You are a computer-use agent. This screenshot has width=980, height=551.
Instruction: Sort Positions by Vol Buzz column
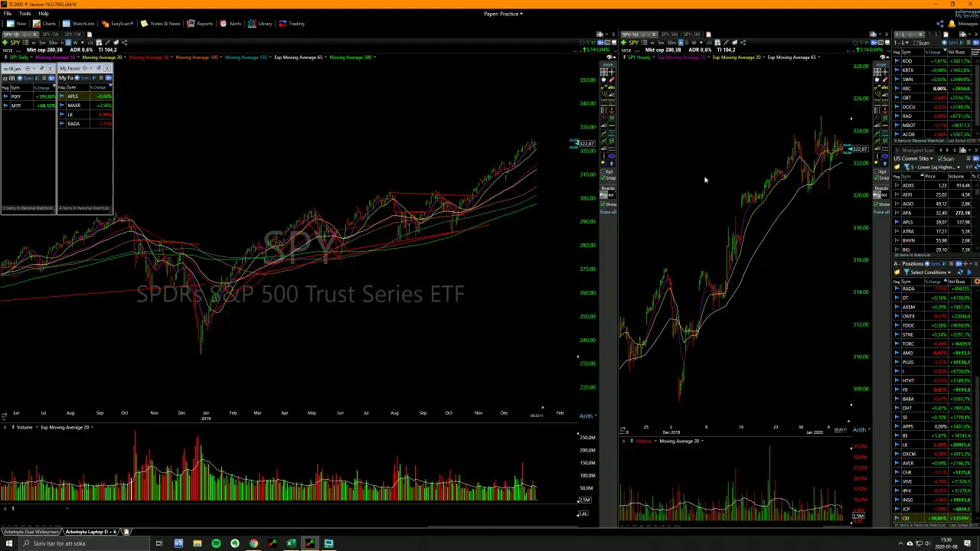(x=959, y=282)
